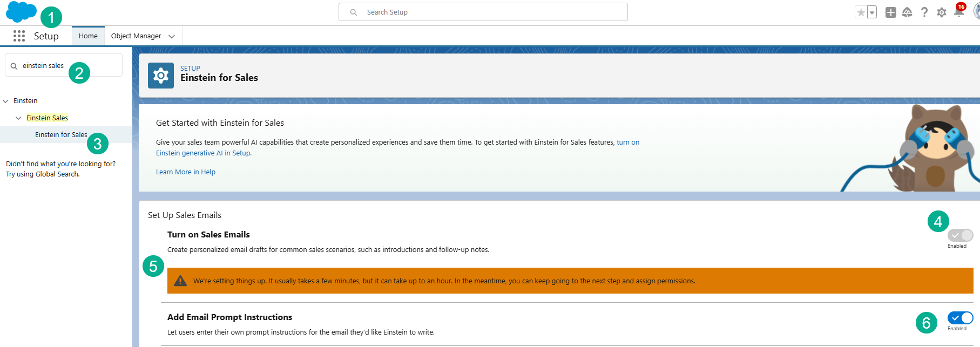Image resolution: width=980 pixels, height=347 pixels.
Task: Open the Object Manager tab dropdown chevron
Action: click(172, 36)
